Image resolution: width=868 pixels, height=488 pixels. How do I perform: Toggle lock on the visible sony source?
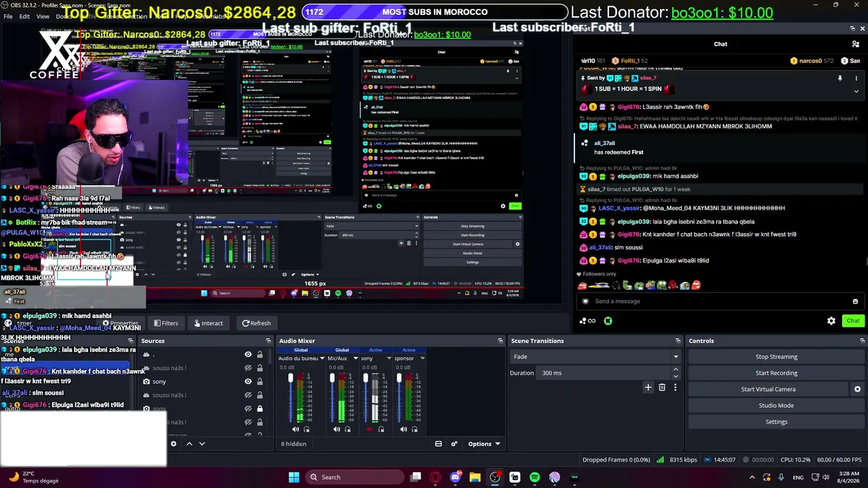pyautogui.click(x=260, y=382)
